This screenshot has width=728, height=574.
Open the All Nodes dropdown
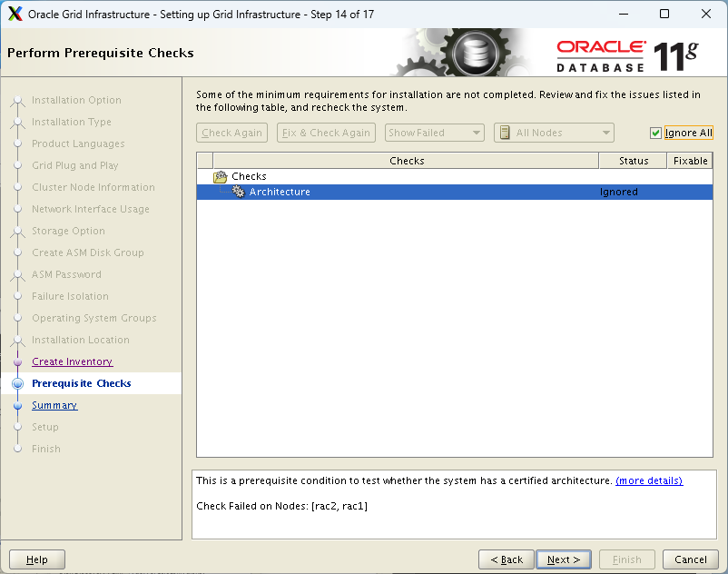click(554, 133)
